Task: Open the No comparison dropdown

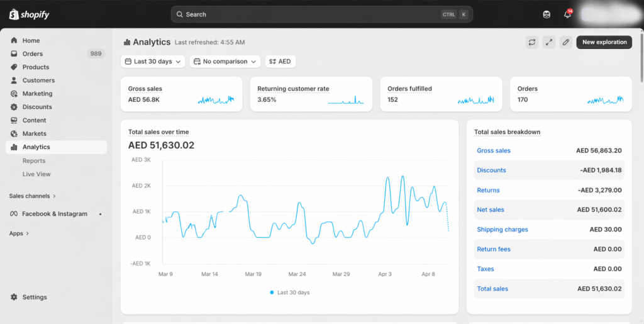Action: tap(225, 62)
